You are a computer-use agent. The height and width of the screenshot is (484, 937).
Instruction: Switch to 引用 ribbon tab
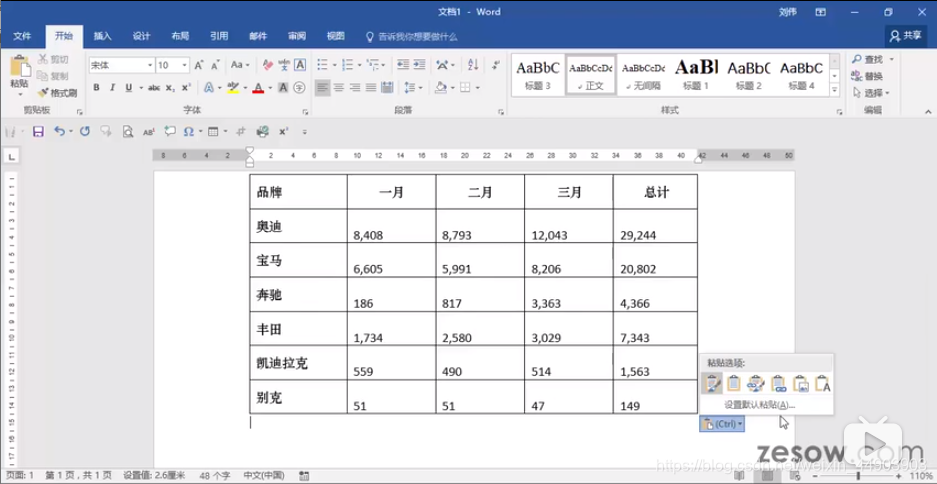tap(219, 36)
